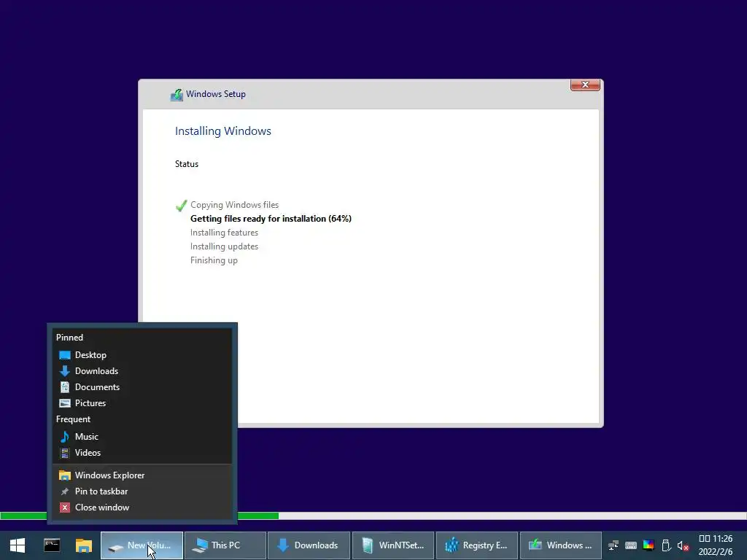Click the blue Downloads arrow icon in jump list
747x560 pixels.
point(65,371)
